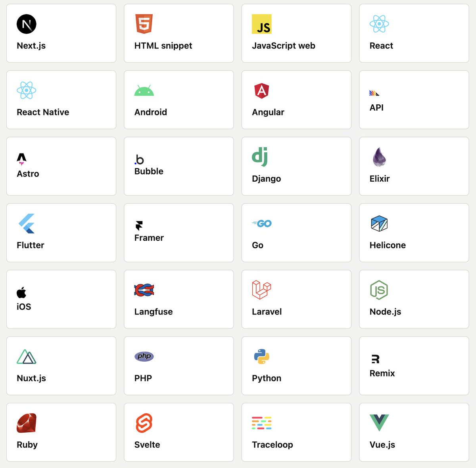Select the Go label text
The height and width of the screenshot is (468, 476).
[x=257, y=245]
